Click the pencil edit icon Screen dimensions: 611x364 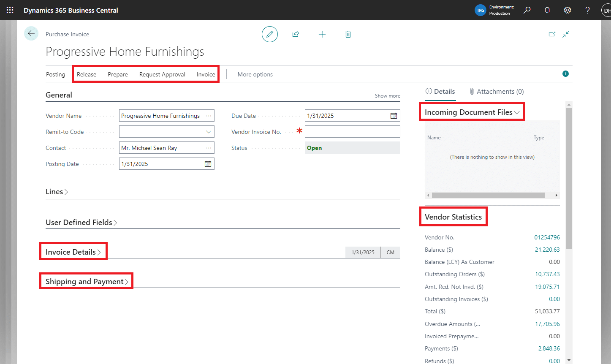270,34
